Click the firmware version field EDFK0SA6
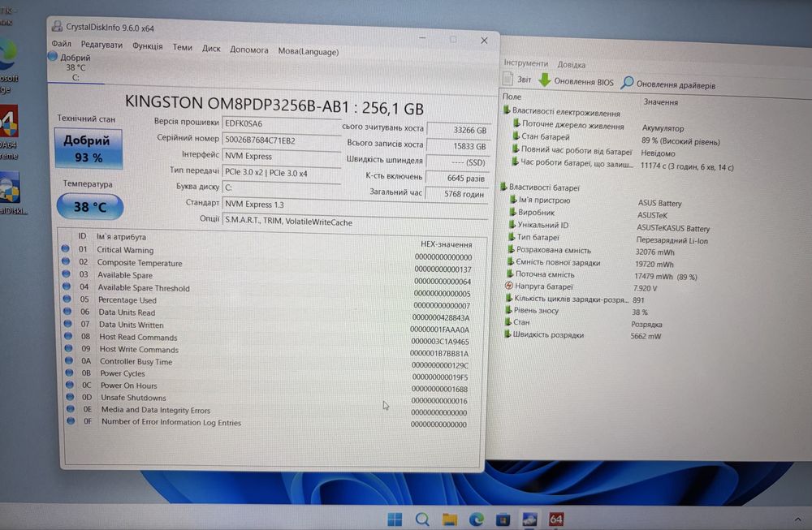This screenshot has height=530, width=812. coord(281,123)
